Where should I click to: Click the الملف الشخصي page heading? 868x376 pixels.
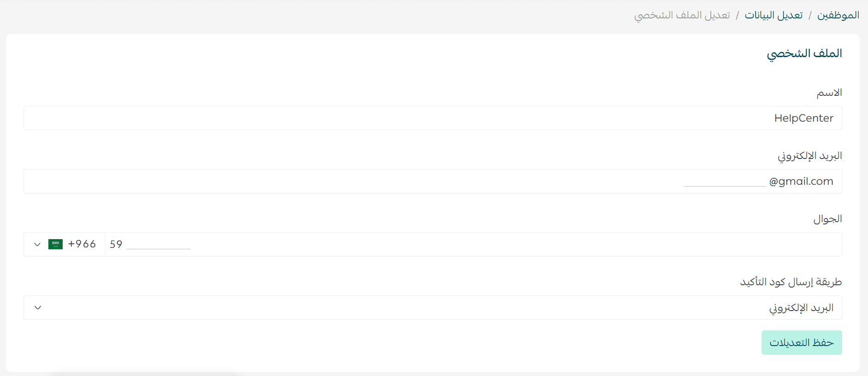[x=804, y=53]
